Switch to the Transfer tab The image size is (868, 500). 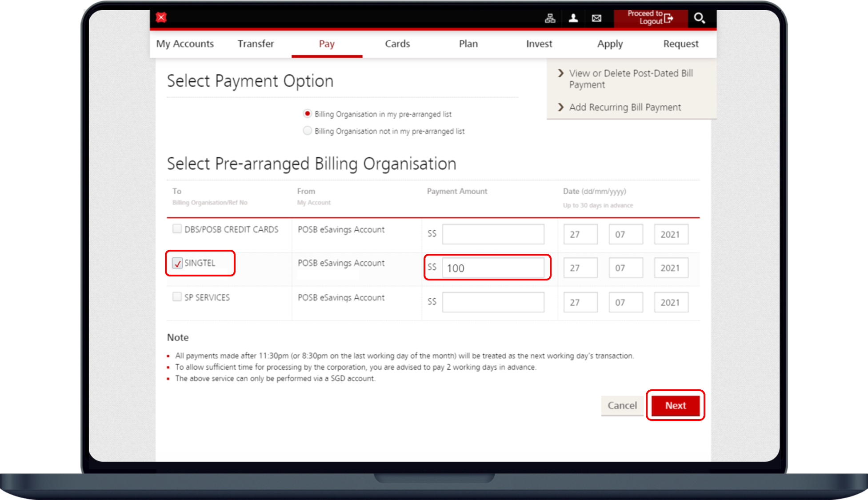tap(256, 44)
